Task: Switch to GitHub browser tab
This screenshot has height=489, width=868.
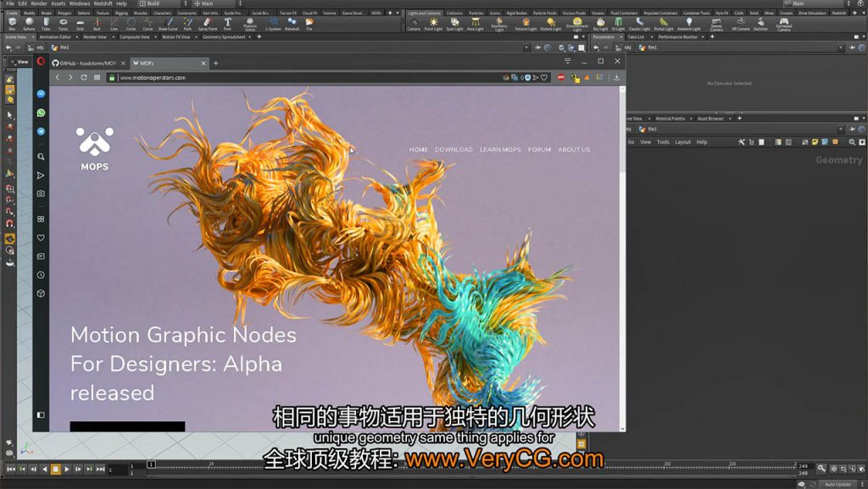Action: [88, 63]
